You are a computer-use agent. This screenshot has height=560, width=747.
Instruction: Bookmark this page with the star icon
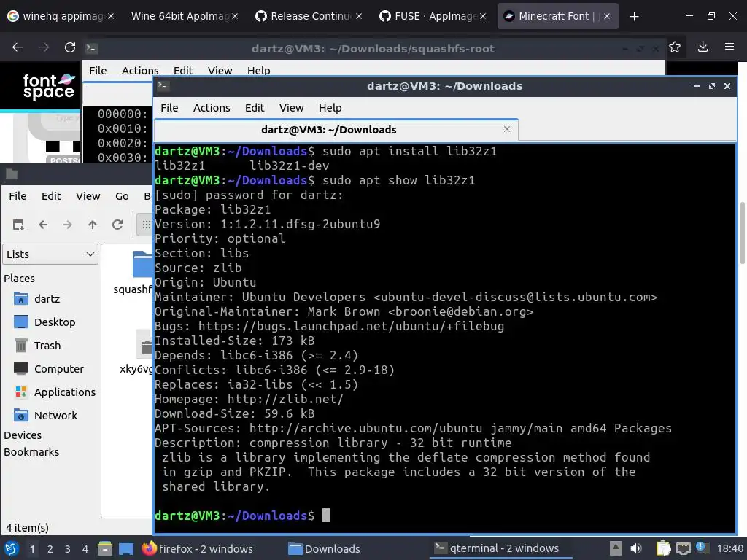point(675,47)
